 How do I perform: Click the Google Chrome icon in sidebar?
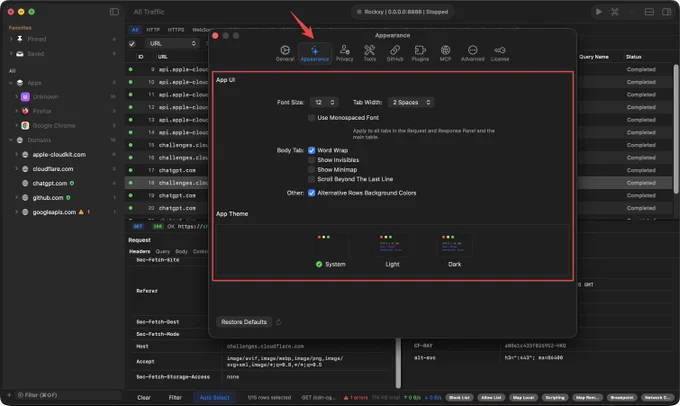point(25,125)
